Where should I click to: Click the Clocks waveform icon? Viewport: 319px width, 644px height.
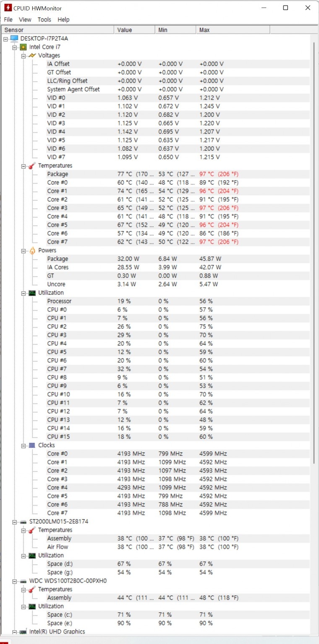[32, 445]
